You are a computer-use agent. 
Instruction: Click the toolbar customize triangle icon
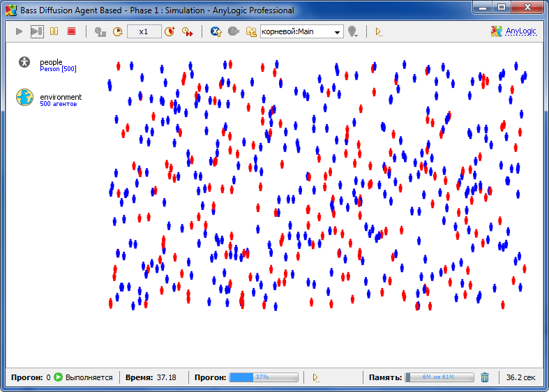(379, 32)
